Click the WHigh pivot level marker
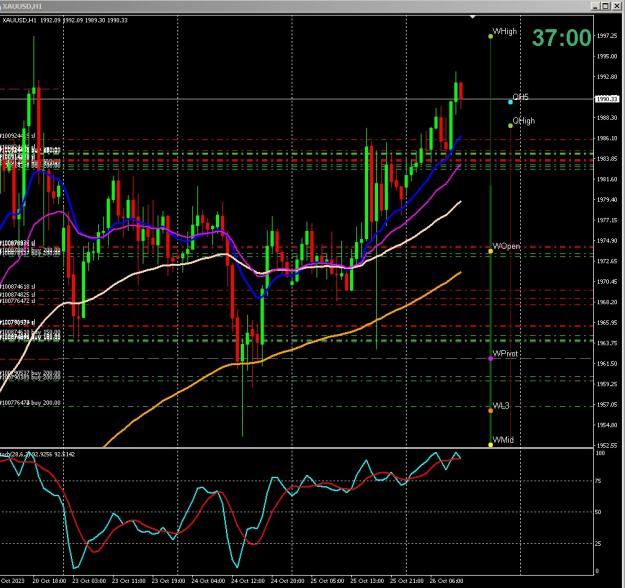Screen dimensions: 625x588 point(491,36)
